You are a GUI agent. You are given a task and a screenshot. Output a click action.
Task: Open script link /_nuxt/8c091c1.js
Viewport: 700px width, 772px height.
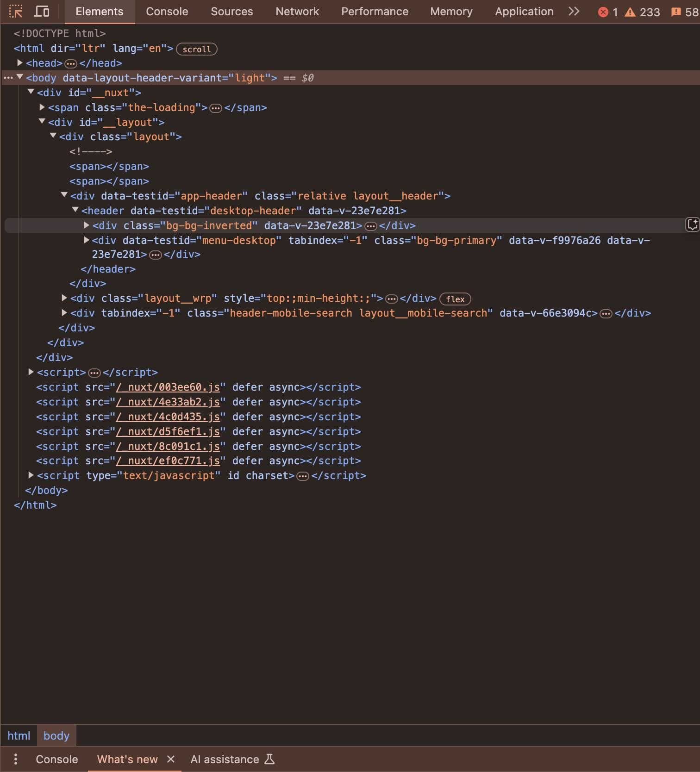point(168,446)
